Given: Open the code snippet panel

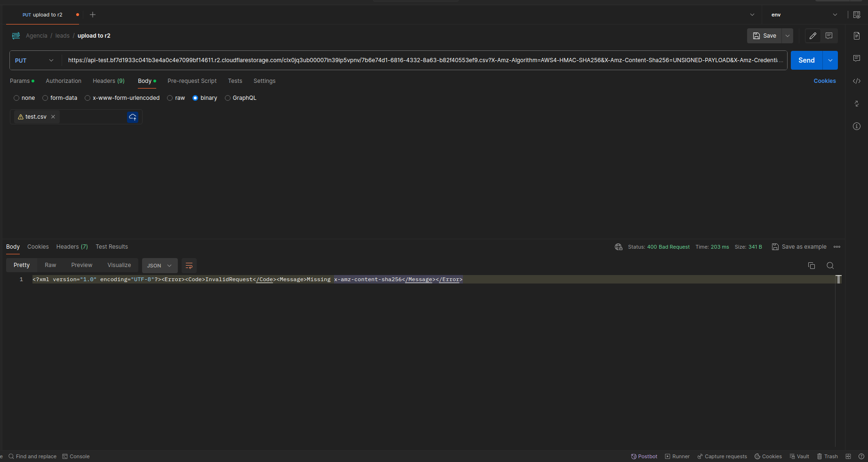Looking at the screenshot, I should point(857,81).
